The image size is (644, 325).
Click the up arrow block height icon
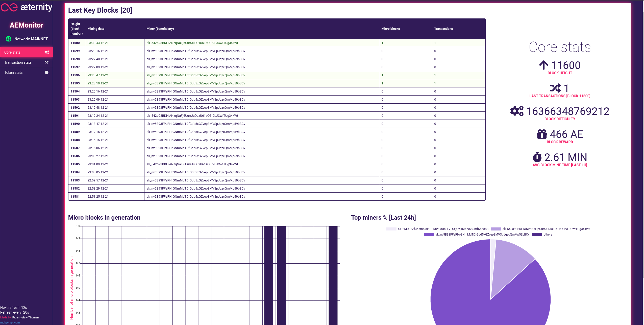(x=543, y=65)
